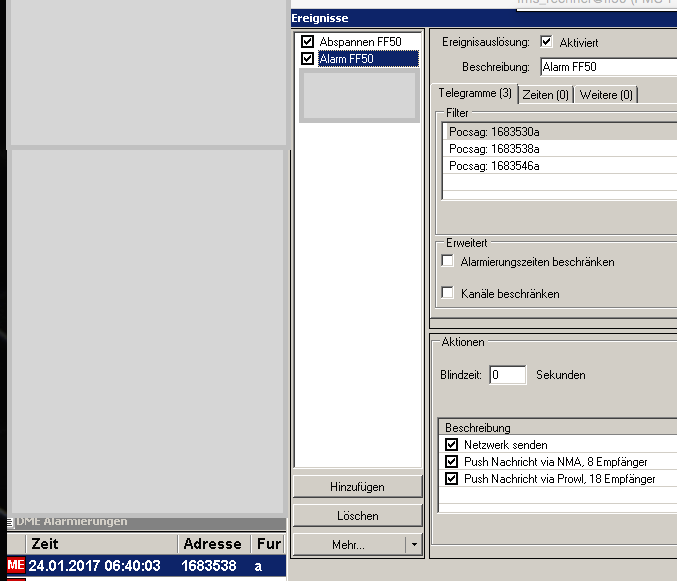Disable the Ereignisauslösung Aktiviert checkbox
Screen dimensions: 677x581
(546, 42)
